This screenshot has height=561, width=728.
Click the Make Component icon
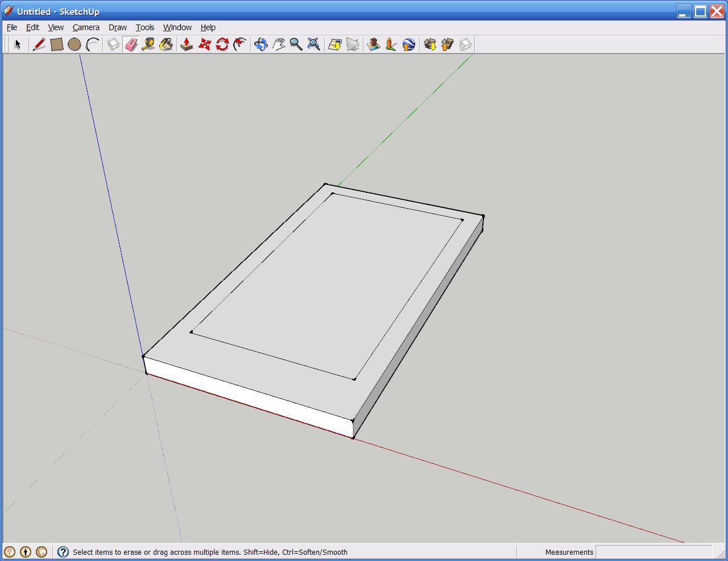113,44
